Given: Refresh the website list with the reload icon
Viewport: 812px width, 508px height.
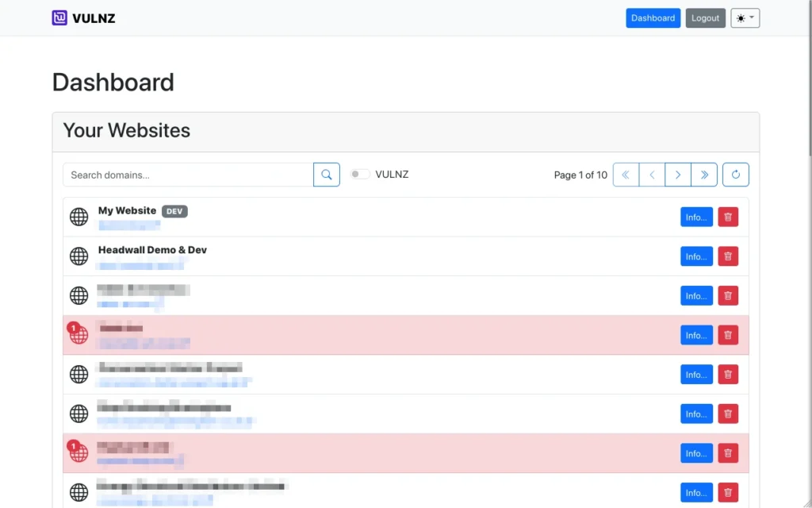Looking at the screenshot, I should (x=735, y=174).
